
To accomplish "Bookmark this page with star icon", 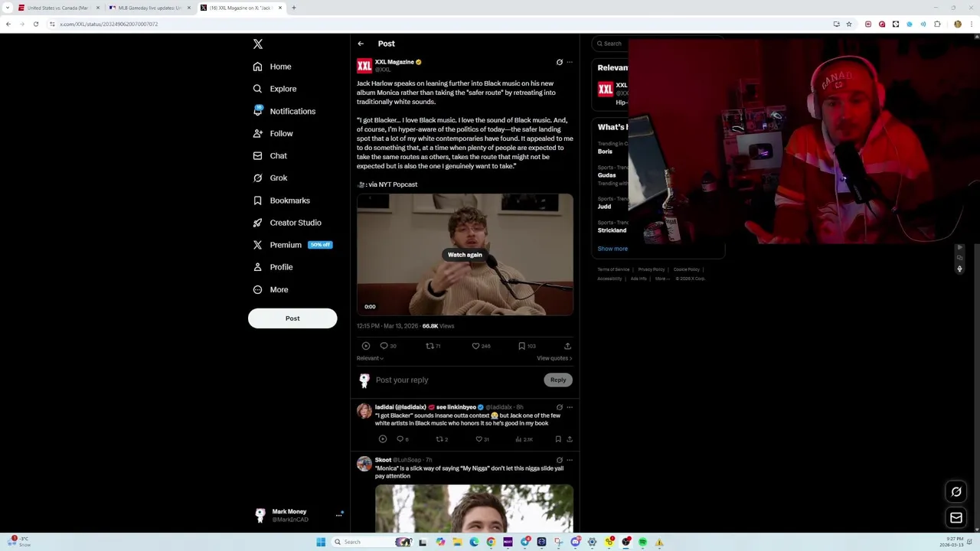I will tap(848, 24).
